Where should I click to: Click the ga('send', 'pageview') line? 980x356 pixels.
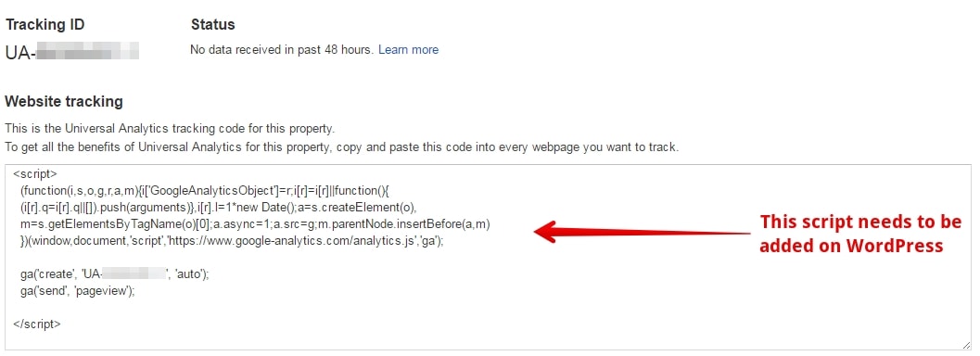point(78,290)
